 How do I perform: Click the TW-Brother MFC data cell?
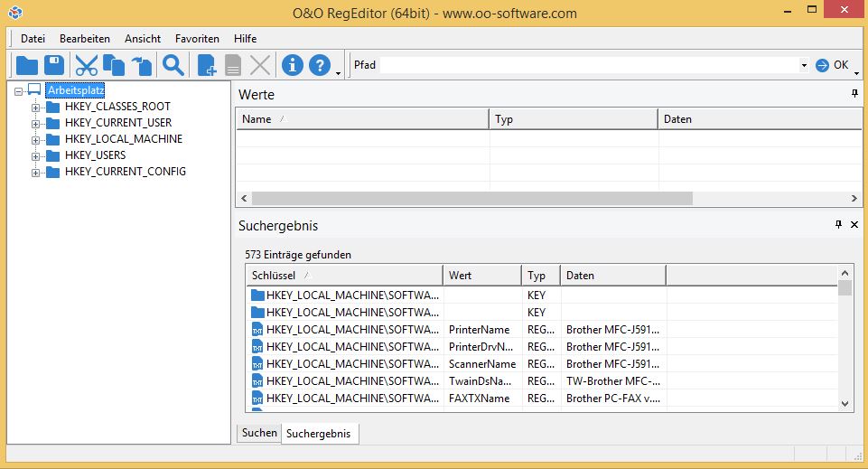point(612,381)
